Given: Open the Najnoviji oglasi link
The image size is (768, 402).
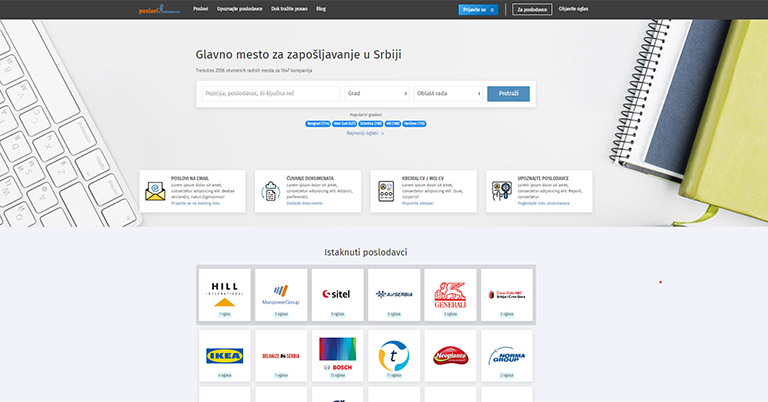Looking at the screenshot, I should tap(365, 133).
